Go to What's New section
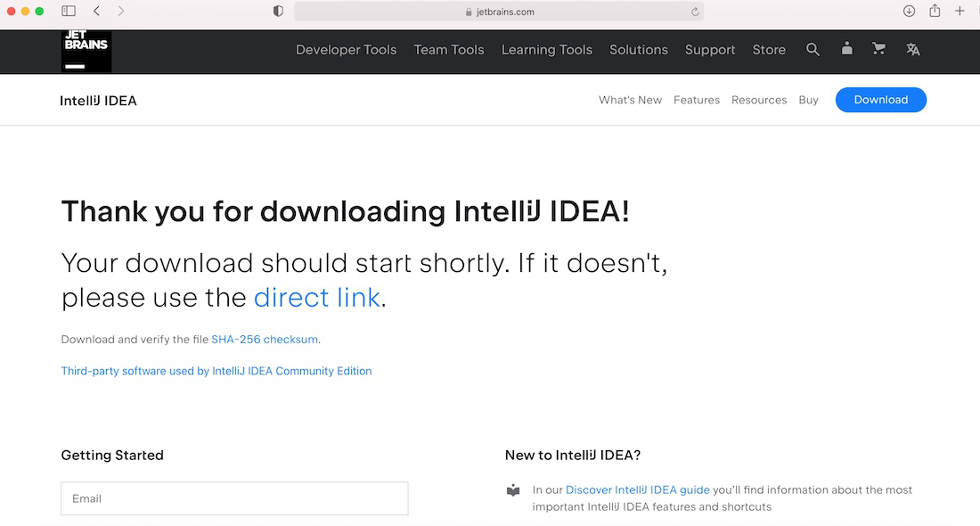 630,100
